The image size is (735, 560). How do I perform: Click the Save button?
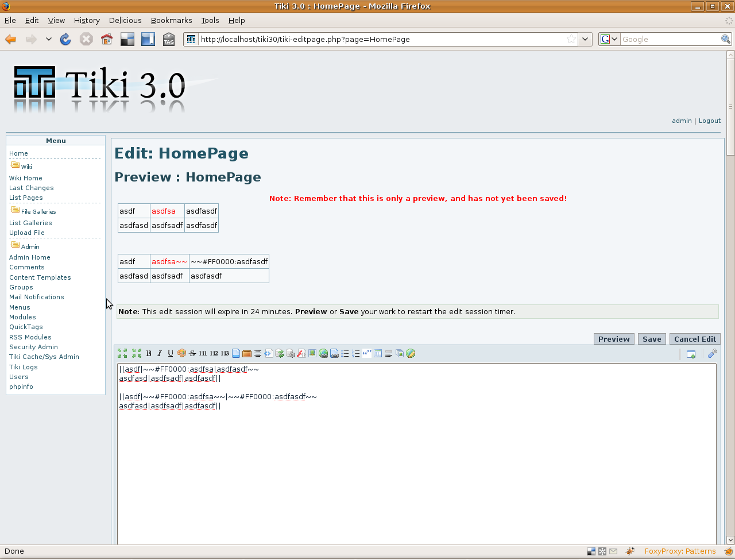[x=652, y=339]
